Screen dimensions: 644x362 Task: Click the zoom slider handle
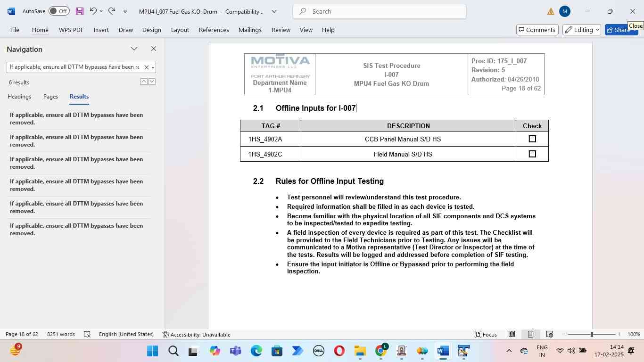tap(591, 334)
